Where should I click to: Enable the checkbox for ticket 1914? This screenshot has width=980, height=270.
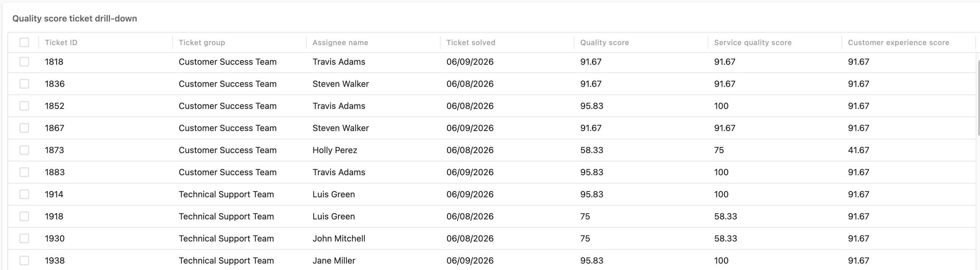24,194
